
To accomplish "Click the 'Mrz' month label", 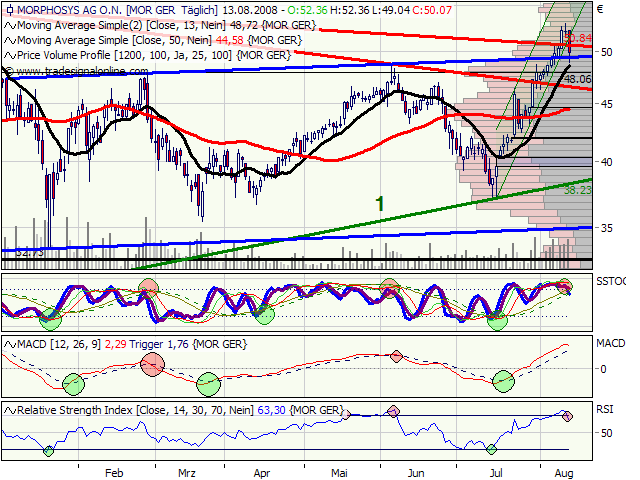I will 187,473.
